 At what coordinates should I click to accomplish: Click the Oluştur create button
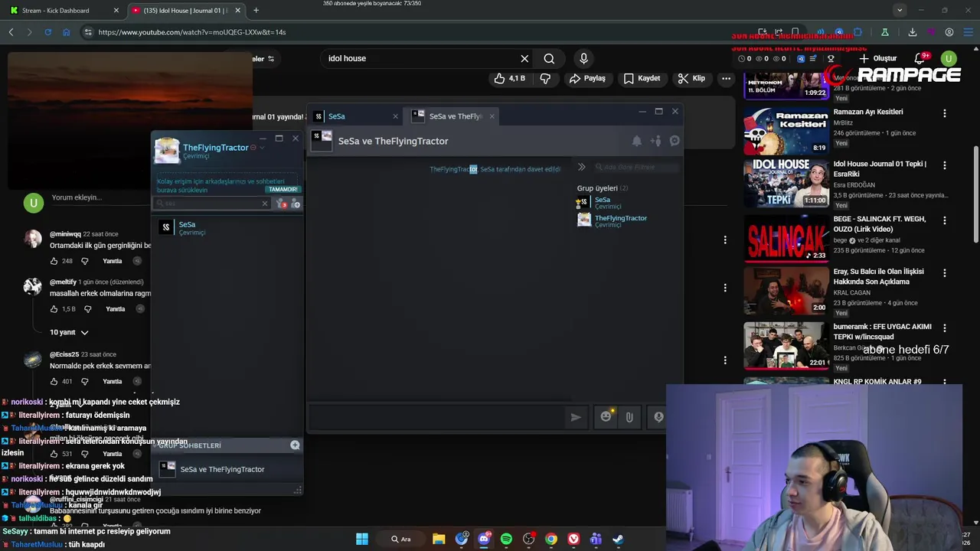(x=878, y=58)
